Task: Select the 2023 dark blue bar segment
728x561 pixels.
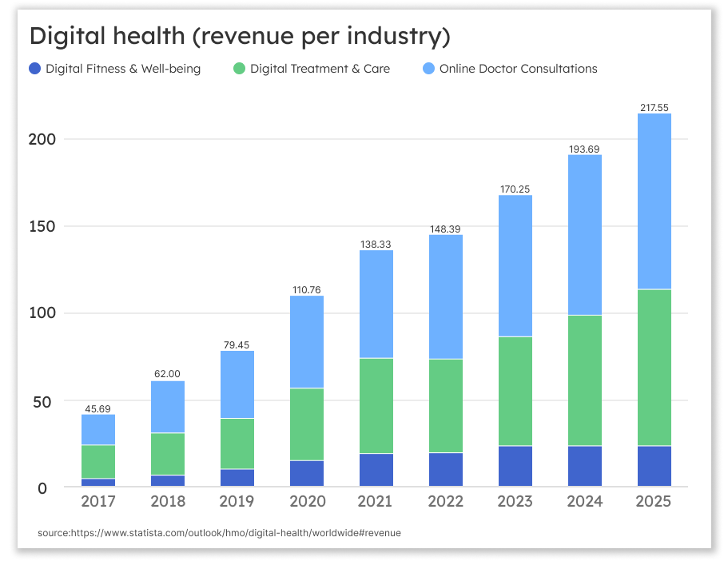Action: 515,466
